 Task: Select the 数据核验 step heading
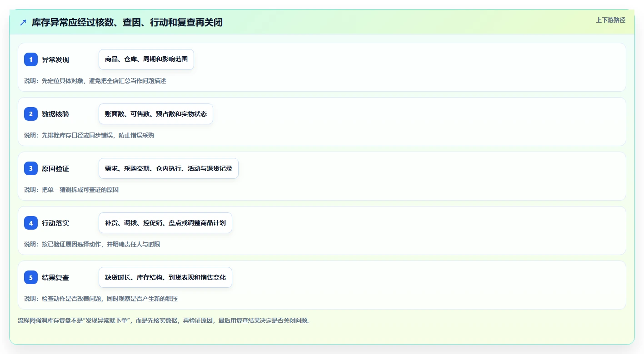pyautogui.click(x=55, y=114)
